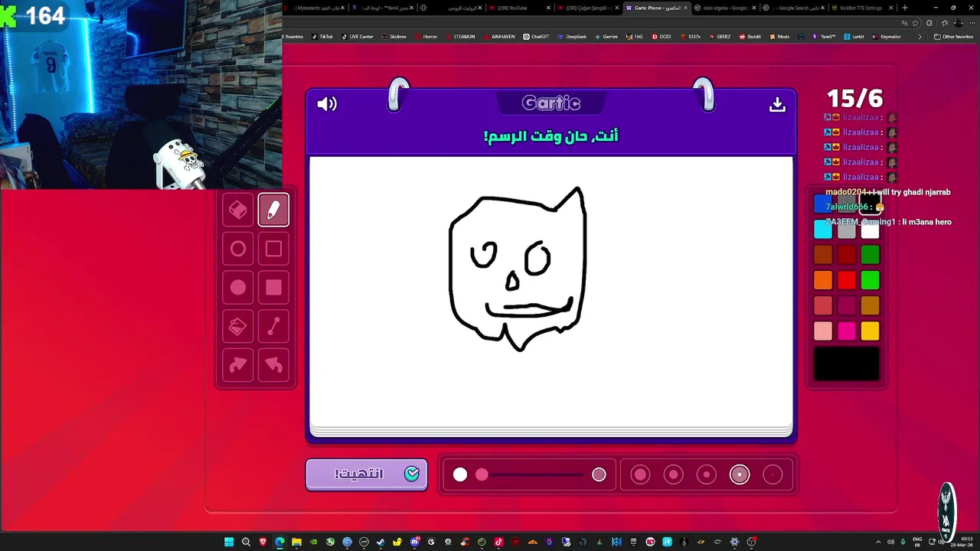
Task: Open the large black current color picker
Action: [847, 364]
